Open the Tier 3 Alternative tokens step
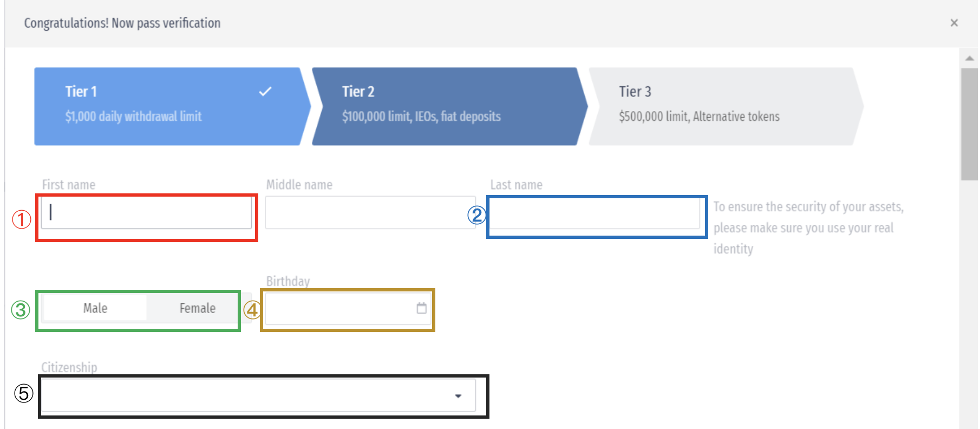This screenshot has height=429, width=980. [x=720, y=106]
